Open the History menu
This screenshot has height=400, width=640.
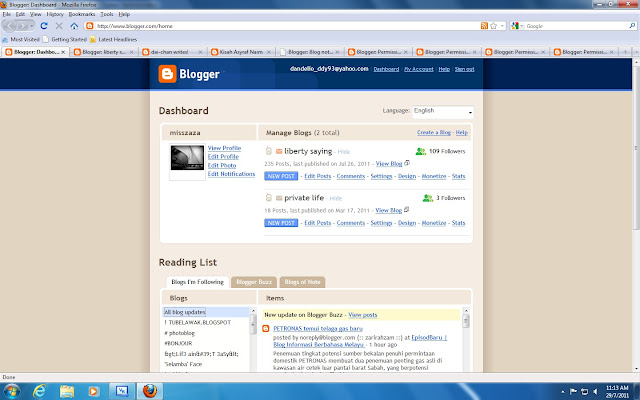click(55, 14)
